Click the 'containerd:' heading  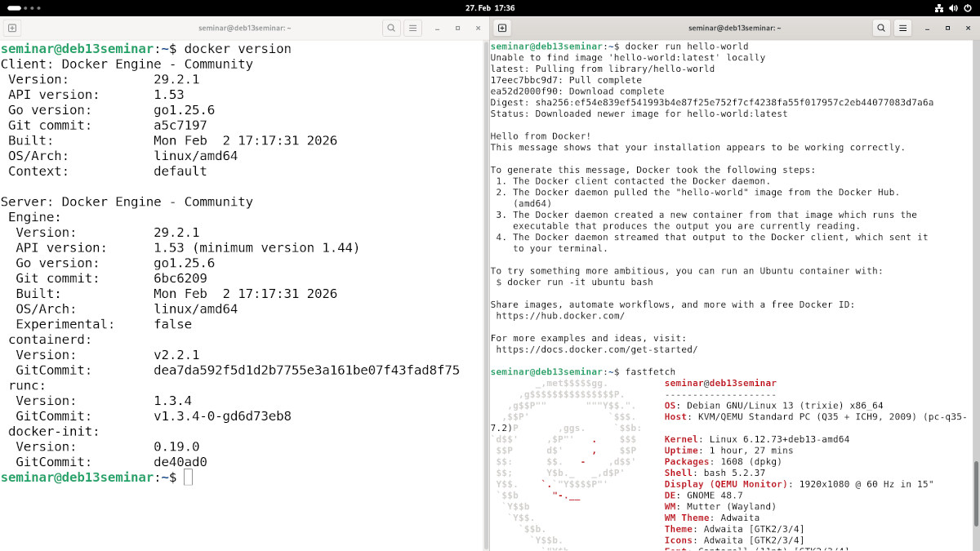coord(50,340)
